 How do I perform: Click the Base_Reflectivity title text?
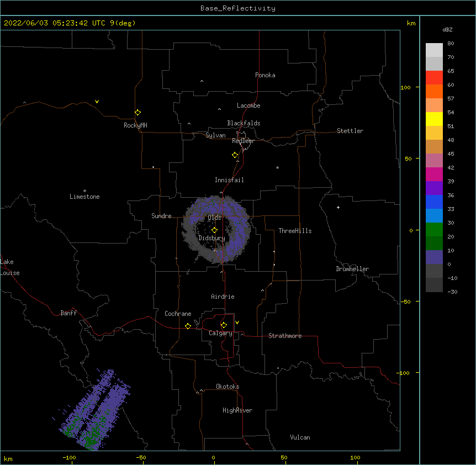tap(237, 8)
